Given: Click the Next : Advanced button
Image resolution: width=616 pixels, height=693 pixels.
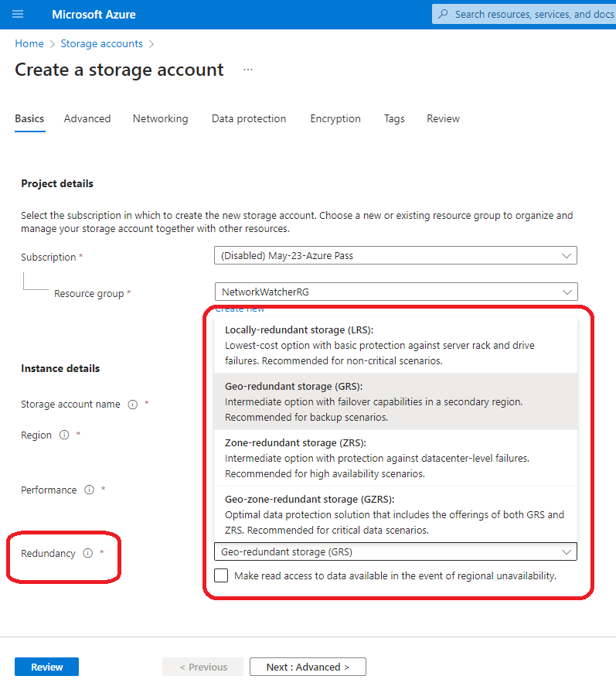Looking at the screenshot, I should 308,667.
